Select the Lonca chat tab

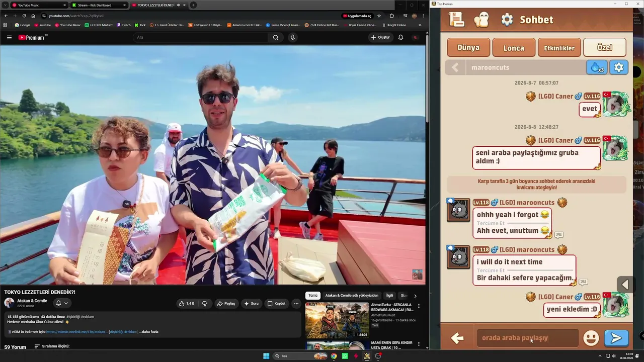tap(514, 48)
